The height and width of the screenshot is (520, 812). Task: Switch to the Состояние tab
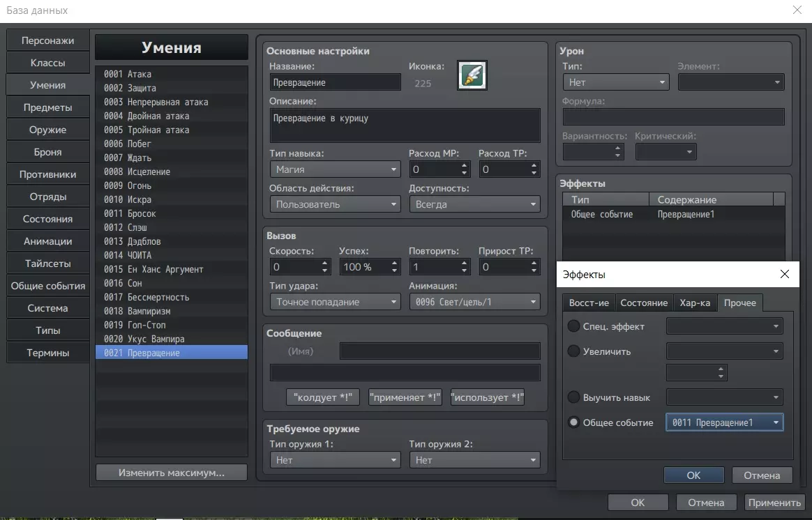click(644, 303)
